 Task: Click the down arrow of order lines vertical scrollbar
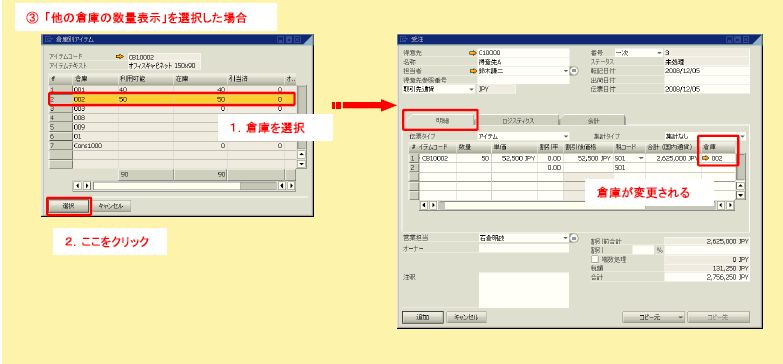(x=741, y=196)
